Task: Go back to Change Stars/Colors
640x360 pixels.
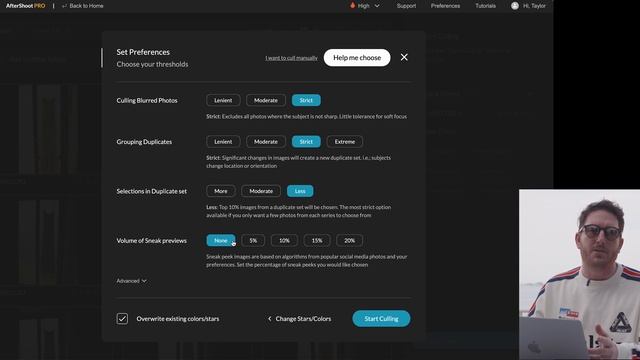Action: click(x=299, y=319)
